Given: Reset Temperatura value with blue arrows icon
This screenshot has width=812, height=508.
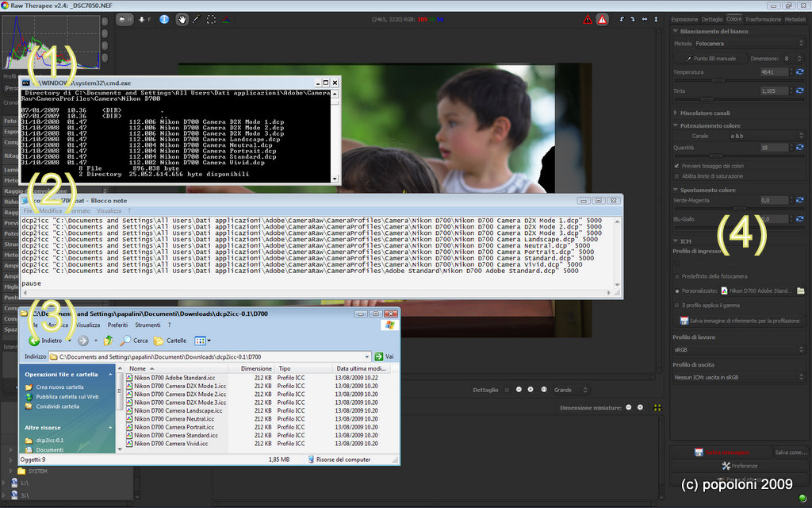Looking at the screenshot, I should point(799,72).
